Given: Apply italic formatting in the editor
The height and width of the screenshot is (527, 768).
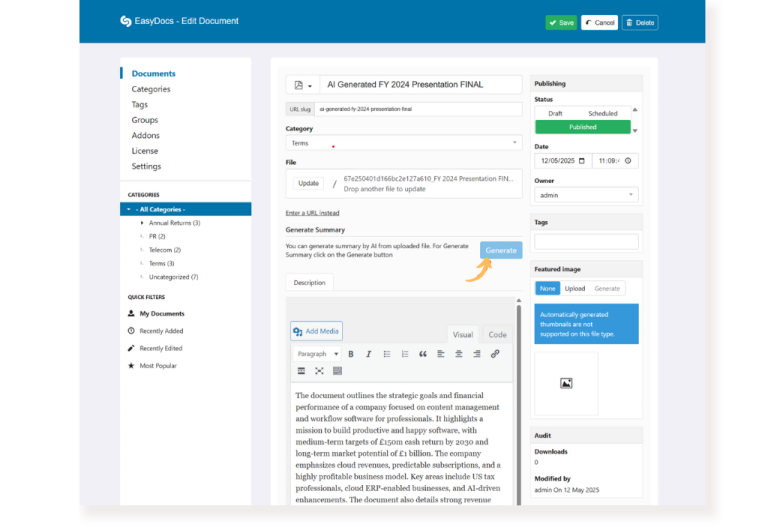Looking at the screenshot, I should pyautogui.click(x=368, y=354).
